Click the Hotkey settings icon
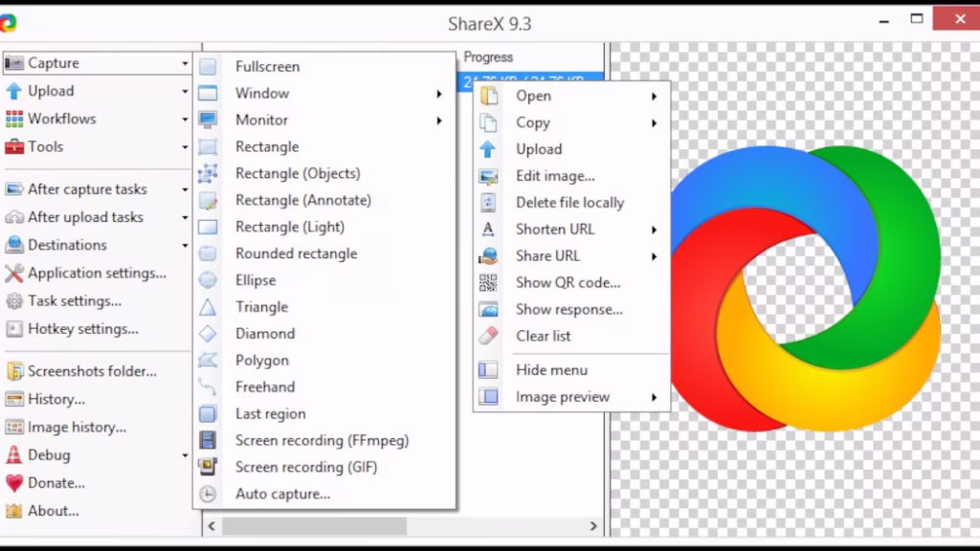The image size is (980, 551). (13, 329)
